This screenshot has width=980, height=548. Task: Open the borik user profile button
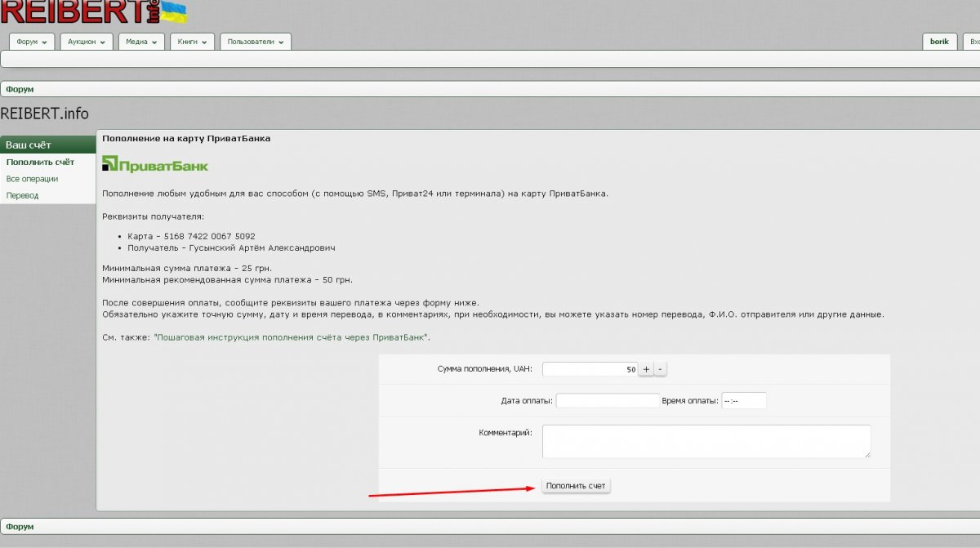pos(939,42)
